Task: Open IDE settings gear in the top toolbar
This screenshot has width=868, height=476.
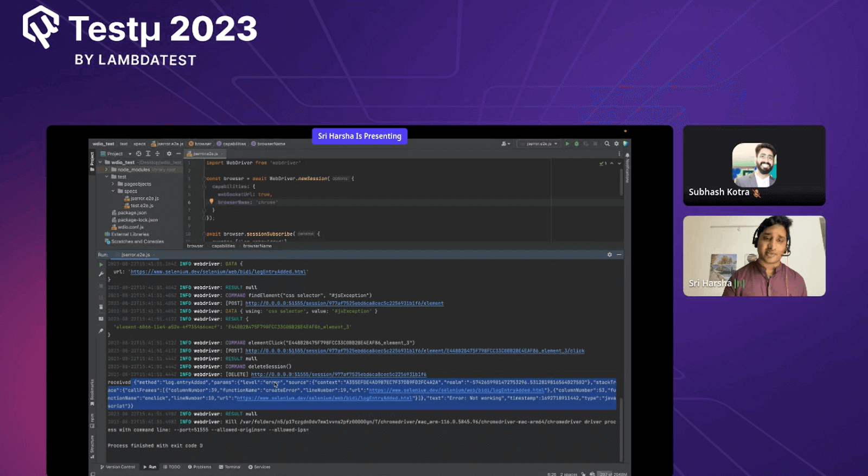Action: (616, 144)
